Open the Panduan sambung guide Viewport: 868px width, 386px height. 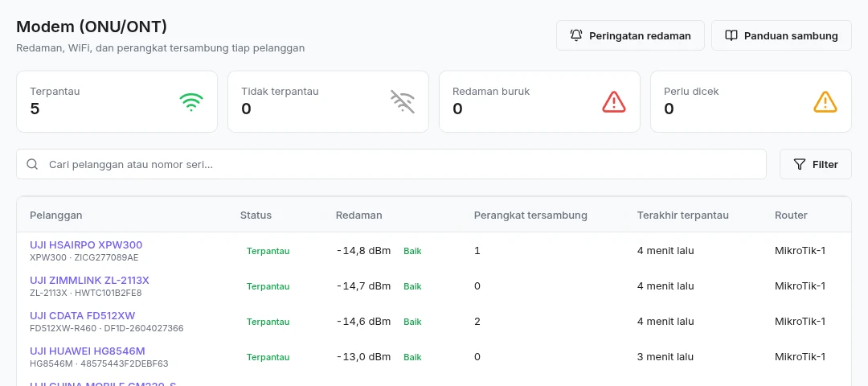tap(781, 35)
